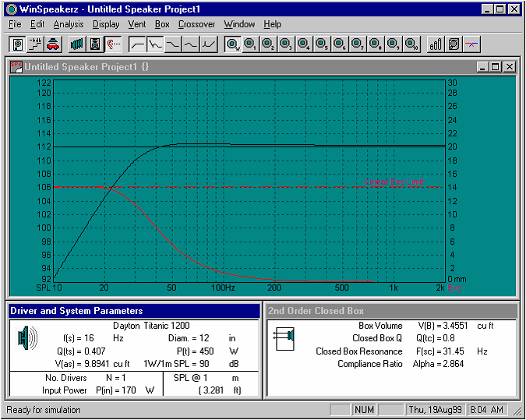The width and height of the screenshot is (526, 420).
Task: Open the Display menu
Action: [x=106, y=24]
